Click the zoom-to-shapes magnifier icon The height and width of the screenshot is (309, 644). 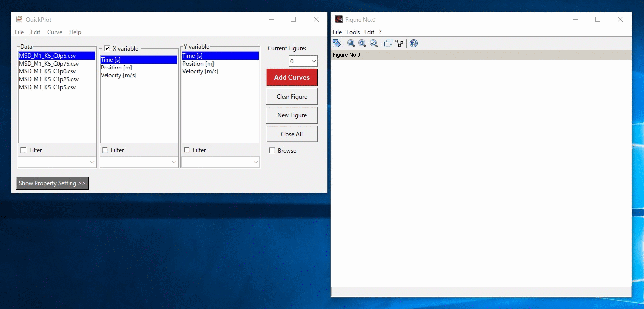[x=374, y=43]
